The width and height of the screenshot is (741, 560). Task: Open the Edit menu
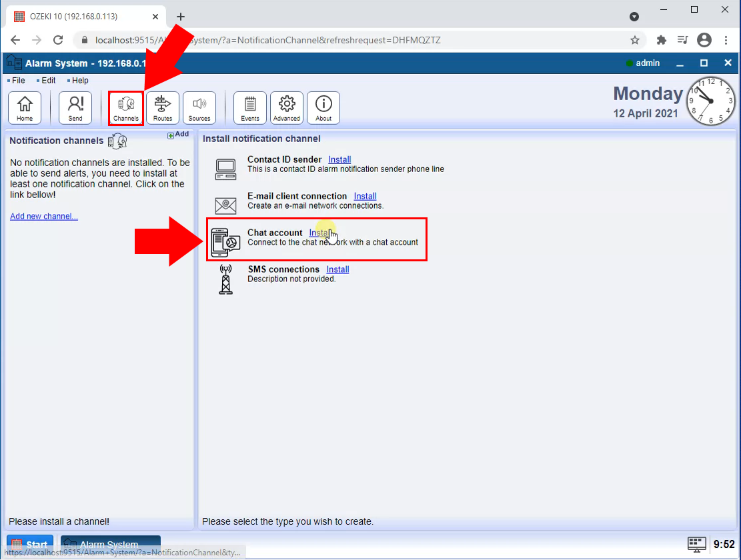(x=48, y=81)
